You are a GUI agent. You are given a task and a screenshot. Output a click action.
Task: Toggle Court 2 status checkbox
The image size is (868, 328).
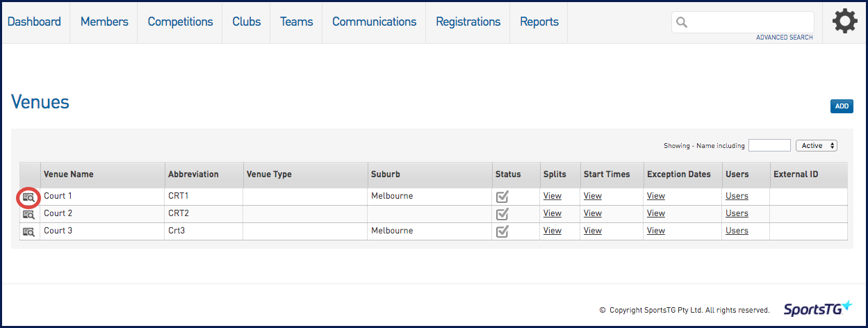click(502, 214)
